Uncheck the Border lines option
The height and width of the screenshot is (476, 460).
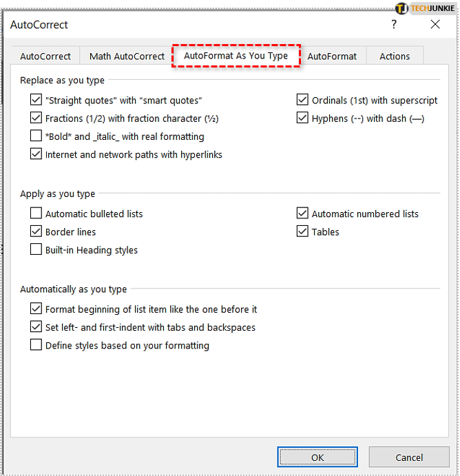36,232
